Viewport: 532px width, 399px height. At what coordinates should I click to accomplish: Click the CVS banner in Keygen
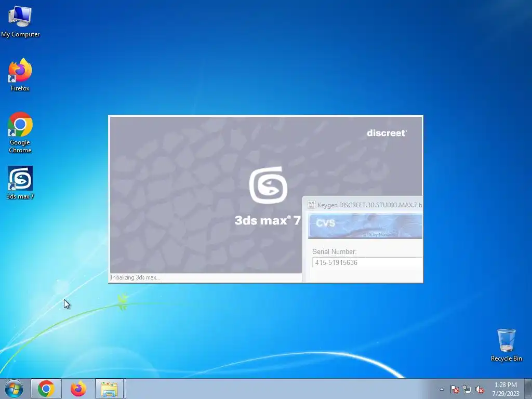(x=365, y=227)
